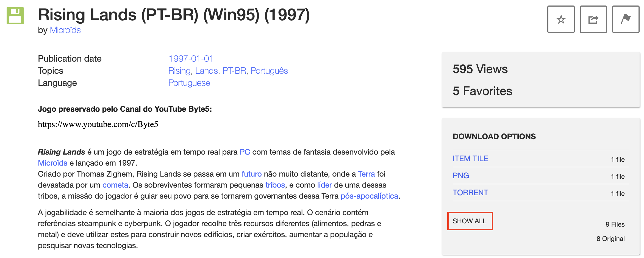Click SHOW ALL downloads button
The width and height of the screenshot is (644, 258).
(x=470, y=221)
